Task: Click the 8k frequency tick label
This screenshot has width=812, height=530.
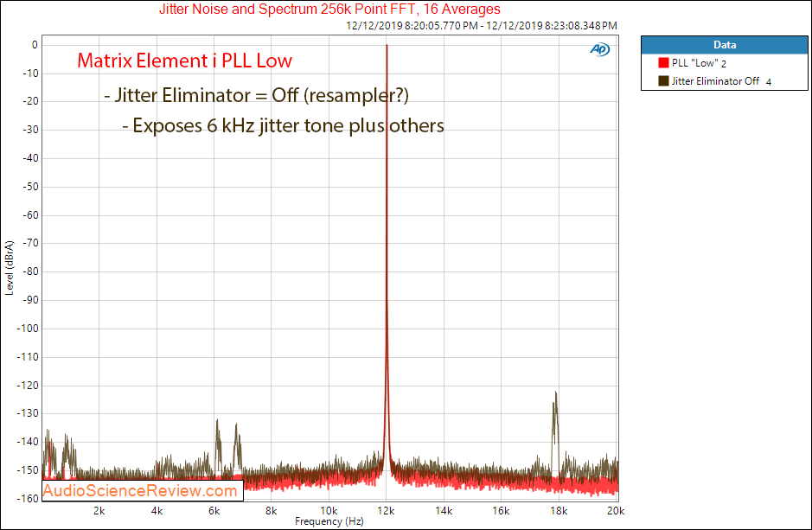Action: pyautogui.click(x=272, y=511)
